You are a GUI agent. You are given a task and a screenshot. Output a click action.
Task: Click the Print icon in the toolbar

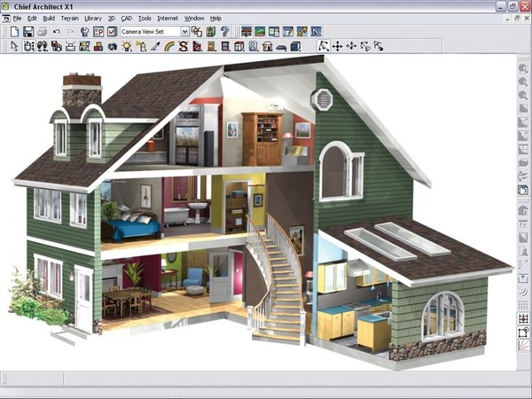(x=42, y=32)
